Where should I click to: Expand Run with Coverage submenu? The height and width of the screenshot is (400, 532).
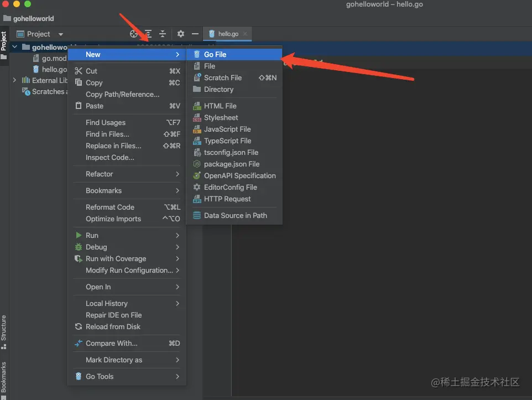click(x=127, y=258)
